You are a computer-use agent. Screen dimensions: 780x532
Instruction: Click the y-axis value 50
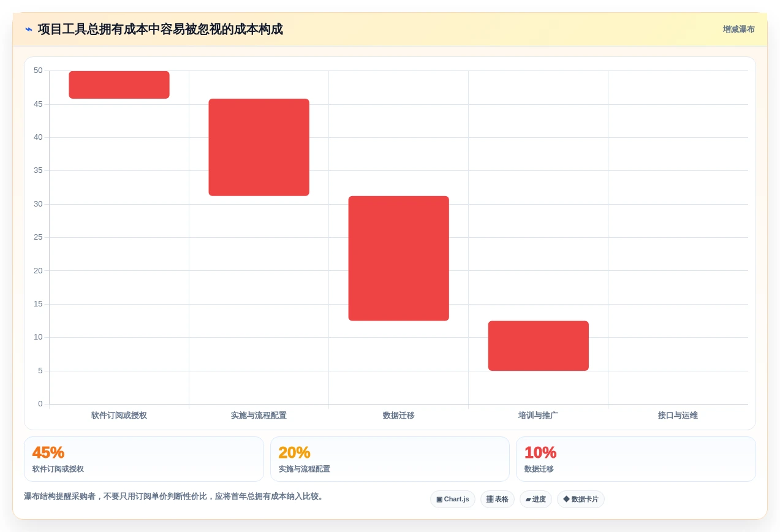point(38,70)
